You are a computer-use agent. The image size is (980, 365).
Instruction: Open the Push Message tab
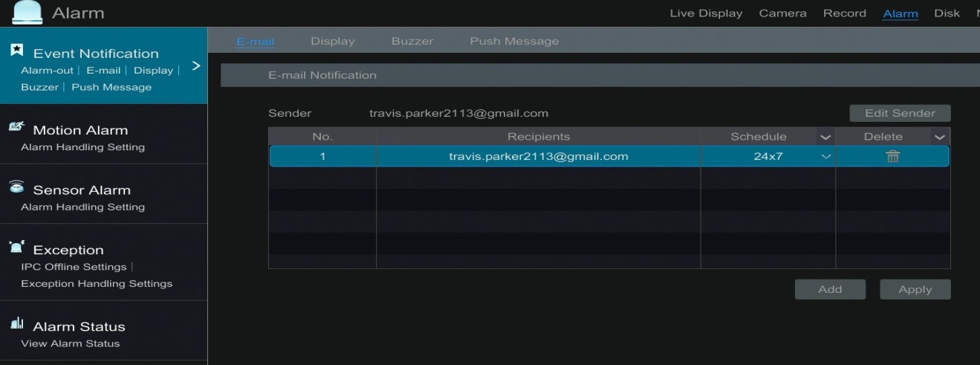(x=514, y=41)
